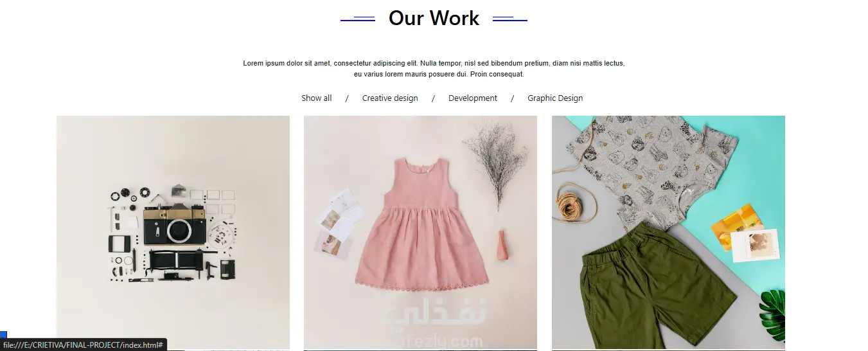This screenshot has width=868, height=351.
Task: Click the index.html status bar link preview
Action: (84, 345)
